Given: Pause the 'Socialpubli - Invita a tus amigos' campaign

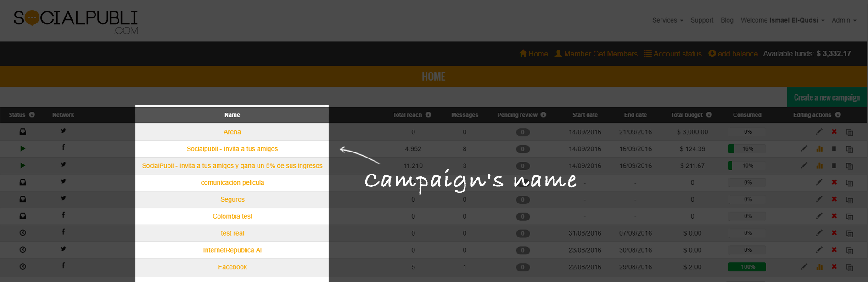Looking at the screenshot, I should click(x=834, y=149).
